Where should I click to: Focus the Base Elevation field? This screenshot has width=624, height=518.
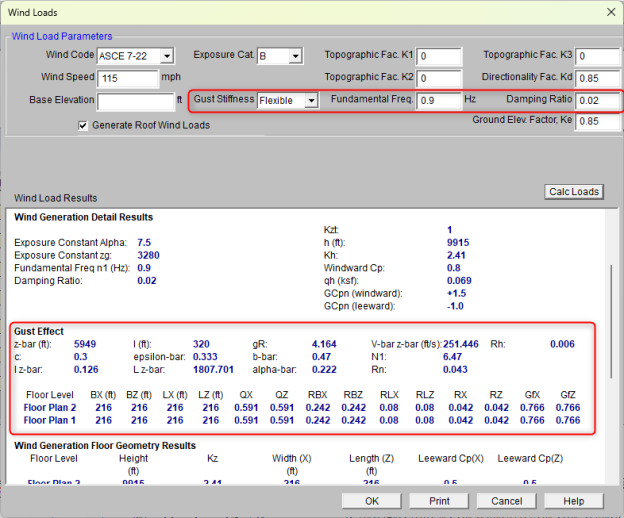[134, 100]
